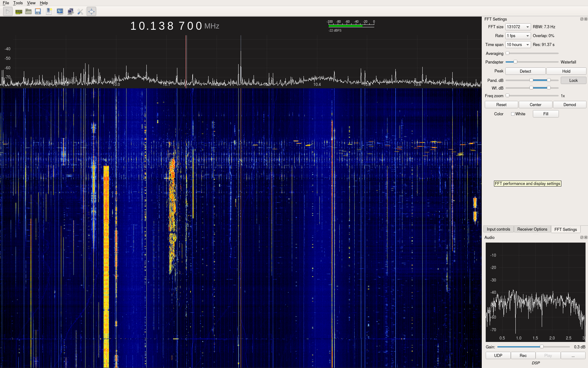Click the DSP status label
Viewport: 588px width, 368px height.
click(536, 363)
